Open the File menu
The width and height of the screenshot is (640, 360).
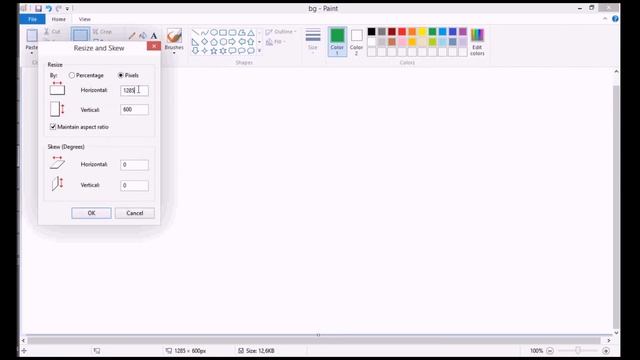(33, 19)
